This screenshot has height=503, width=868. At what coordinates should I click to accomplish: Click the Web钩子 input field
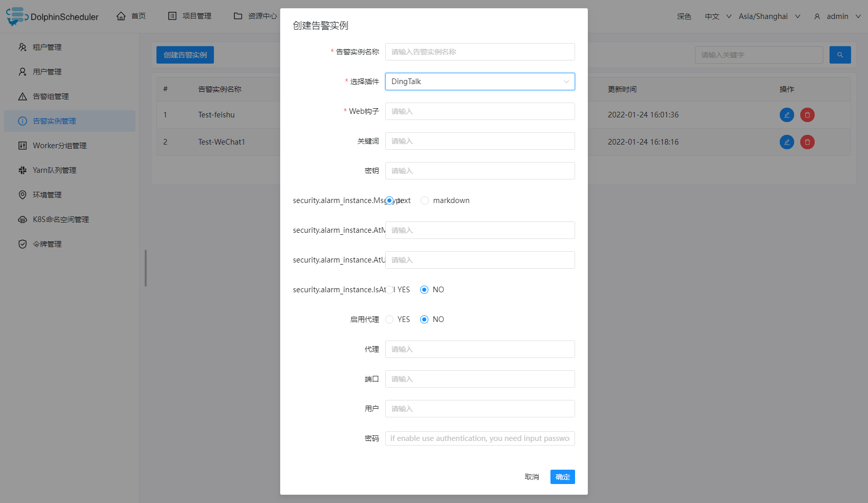(480, 111)
